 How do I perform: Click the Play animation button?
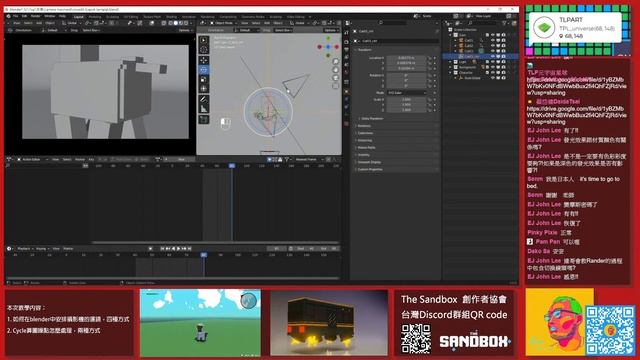tap(178, 249)
